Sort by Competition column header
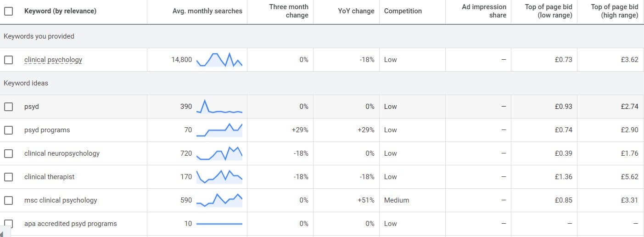The height and width of the screenshot is (237, 644). tap(403, 11)
